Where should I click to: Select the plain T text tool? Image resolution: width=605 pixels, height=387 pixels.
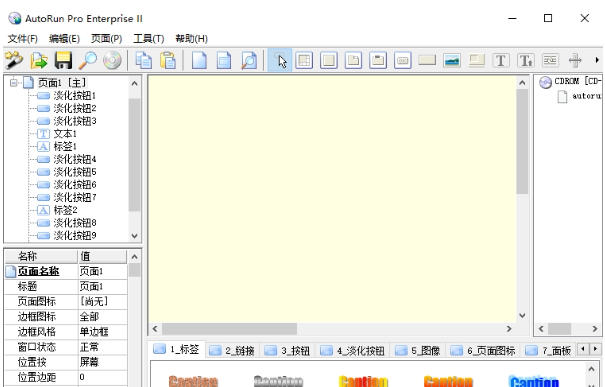pos(501,61)
